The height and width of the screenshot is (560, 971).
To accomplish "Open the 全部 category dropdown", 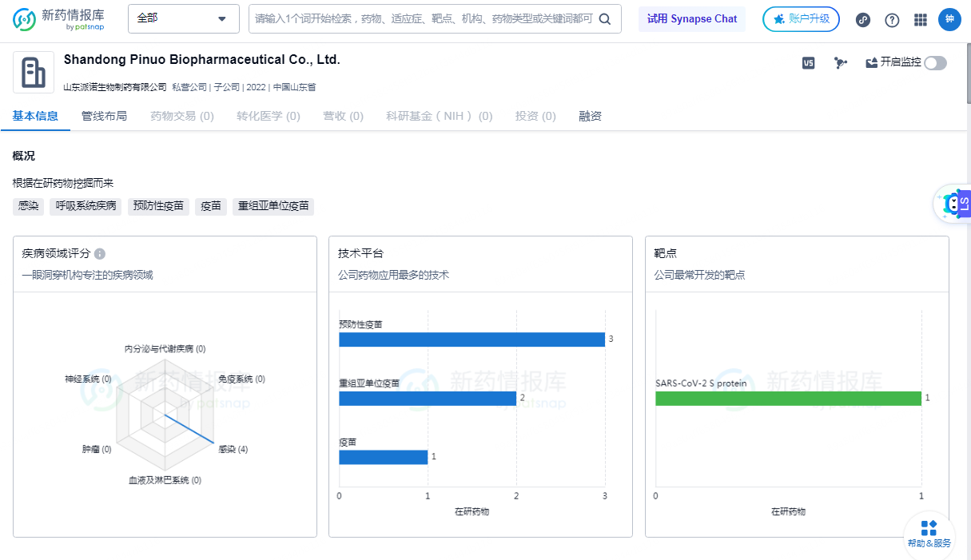I will click(183, 18).
